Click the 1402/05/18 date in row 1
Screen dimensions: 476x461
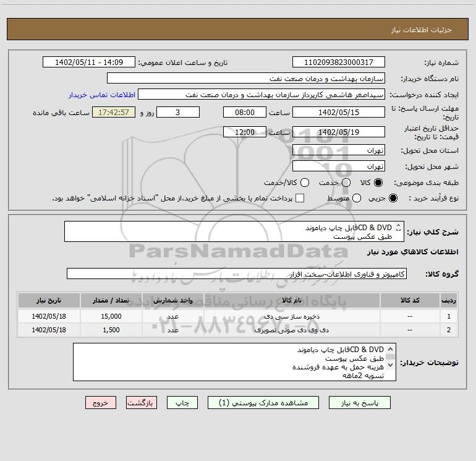49,316
